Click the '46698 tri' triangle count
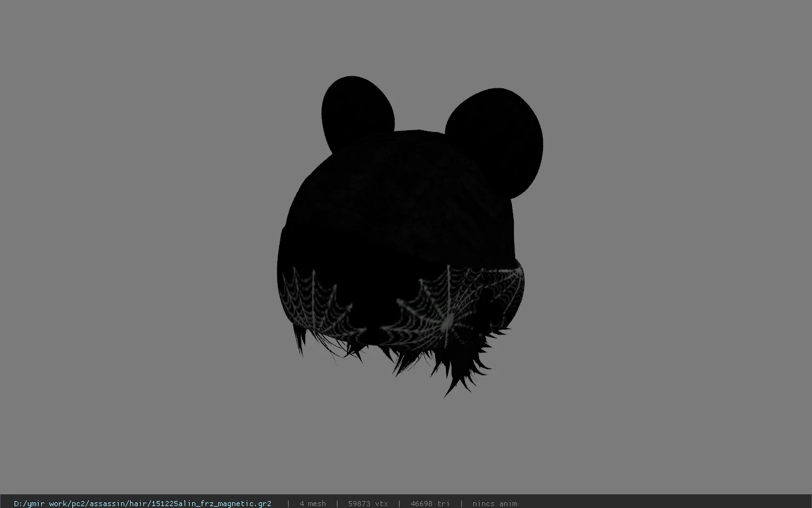 pos(430,504)
